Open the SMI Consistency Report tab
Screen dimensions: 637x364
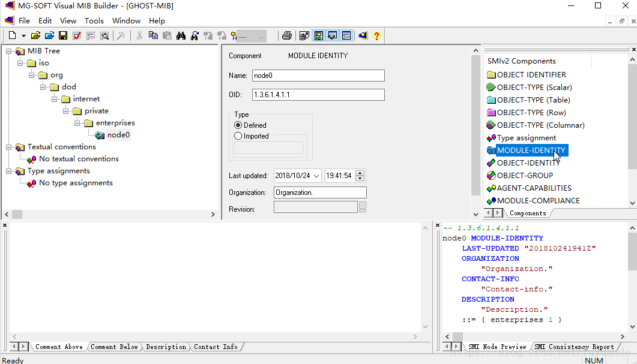click(x=574, y=347)
